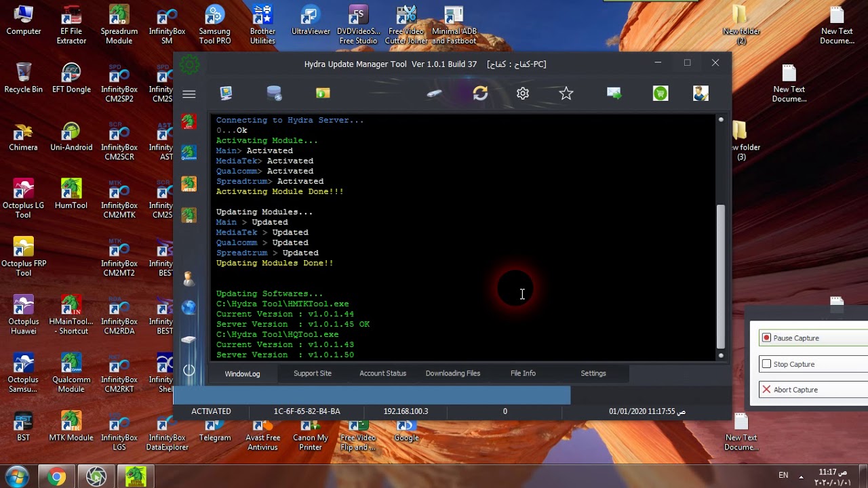Select the Computer desktop icon
This screenshot has height=488, width=868.
click(x=24, y=20)
